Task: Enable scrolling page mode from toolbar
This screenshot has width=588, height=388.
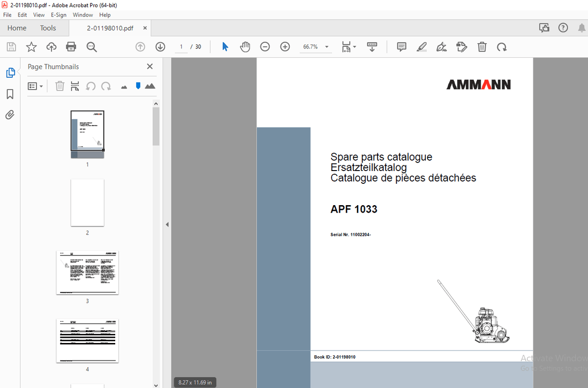Action: pos(372,46)
